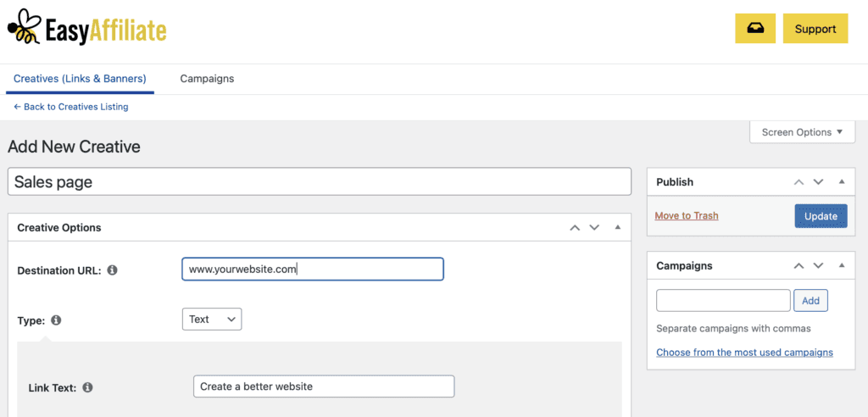
Task: Click the Destination URL info icon
Action: pos(113,270)
